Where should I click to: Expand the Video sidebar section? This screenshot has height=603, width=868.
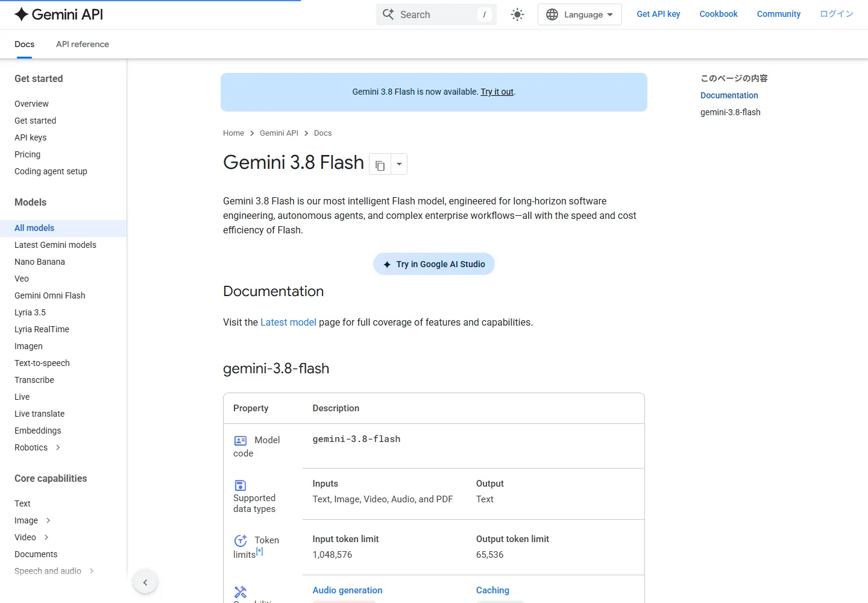click(x=46, y=537)
